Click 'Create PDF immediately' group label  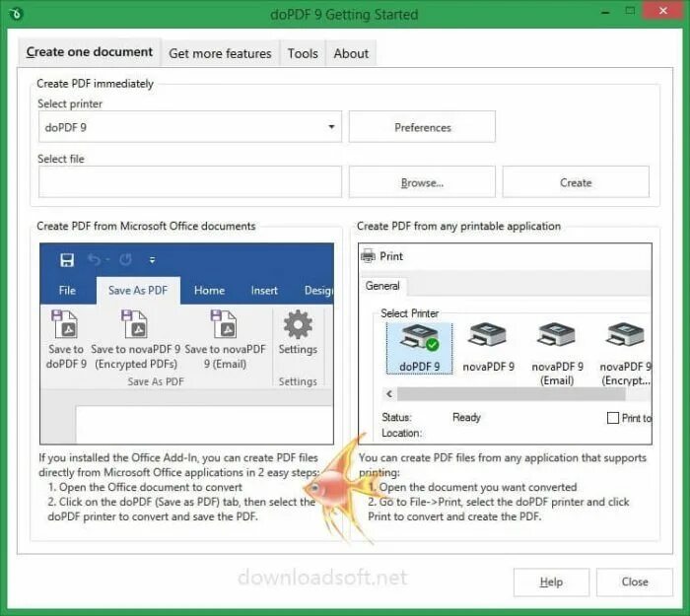point(95,84)
